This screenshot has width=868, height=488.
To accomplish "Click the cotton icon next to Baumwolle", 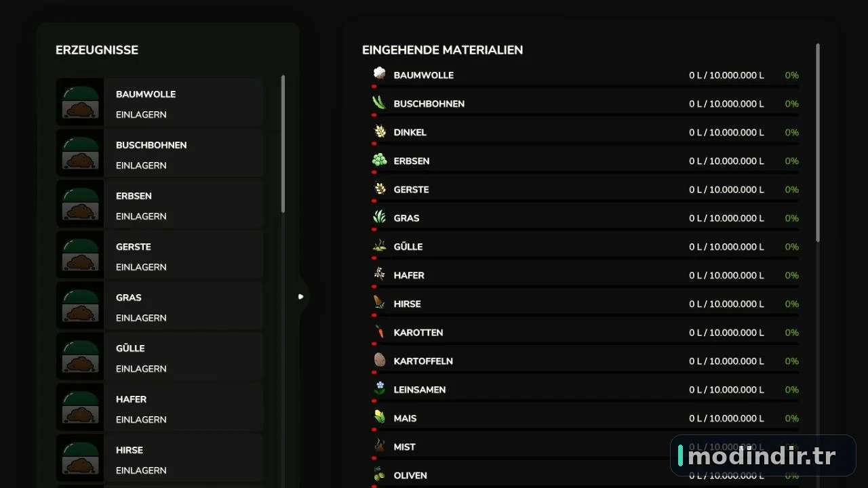I will tap(379, 74).
